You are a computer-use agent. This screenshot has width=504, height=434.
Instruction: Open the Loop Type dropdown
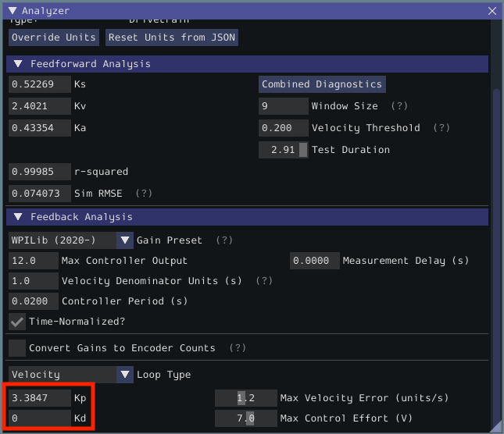pyautogui.click(x=125, y=375)
